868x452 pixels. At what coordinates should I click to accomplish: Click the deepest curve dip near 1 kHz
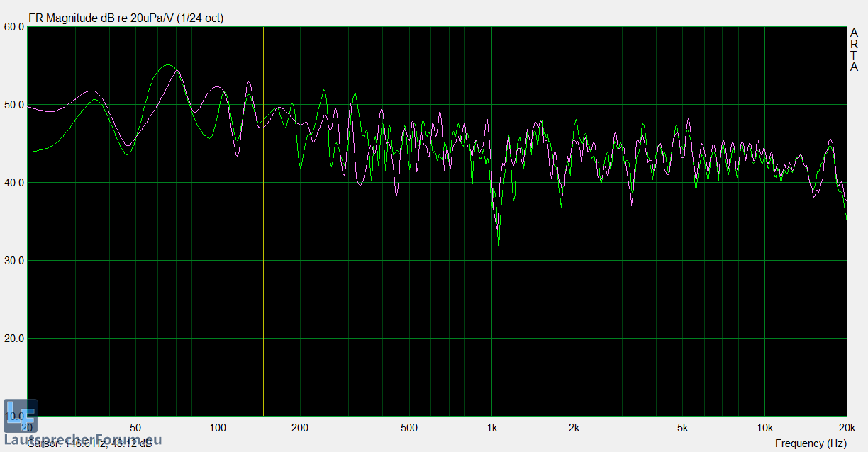[499, 248]
